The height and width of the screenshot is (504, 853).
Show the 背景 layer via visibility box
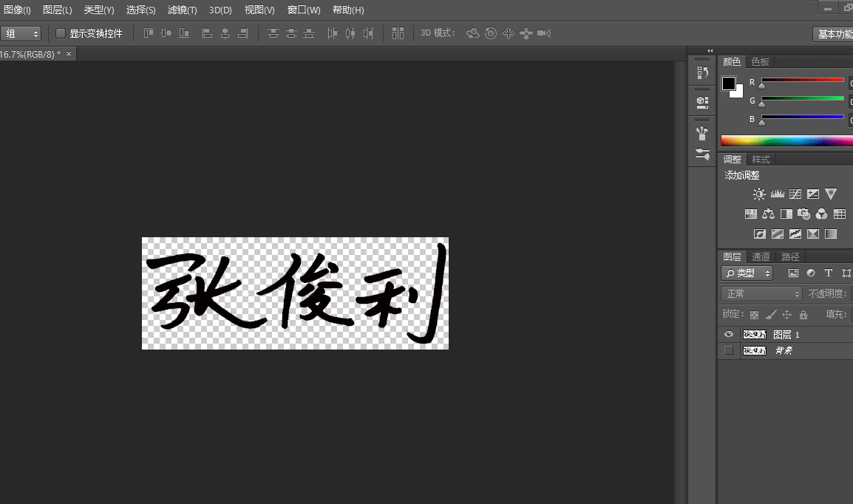(x=729, y=351)
